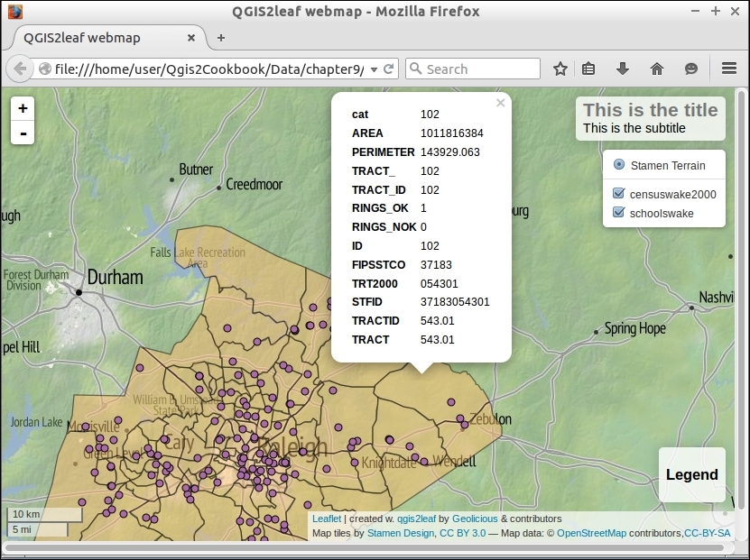Image resolution: width=750 pixels, height=560 pixels.
Task: Open the OpenStreetMap attribution link
Action: [x=592, y=534]
